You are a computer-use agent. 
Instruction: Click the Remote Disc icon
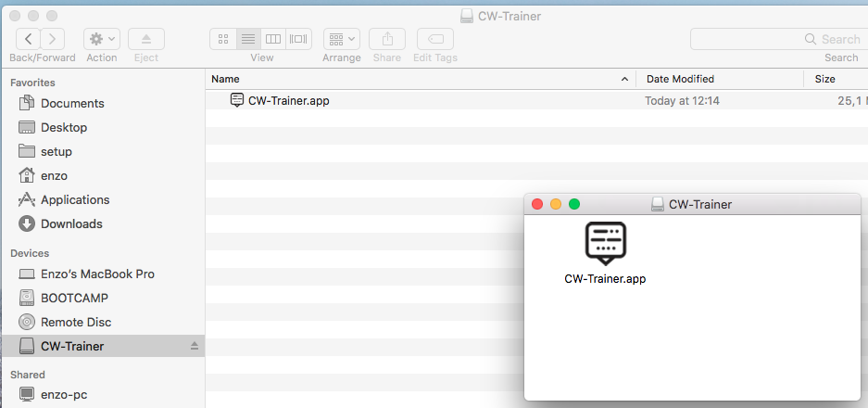pos(27,322)
